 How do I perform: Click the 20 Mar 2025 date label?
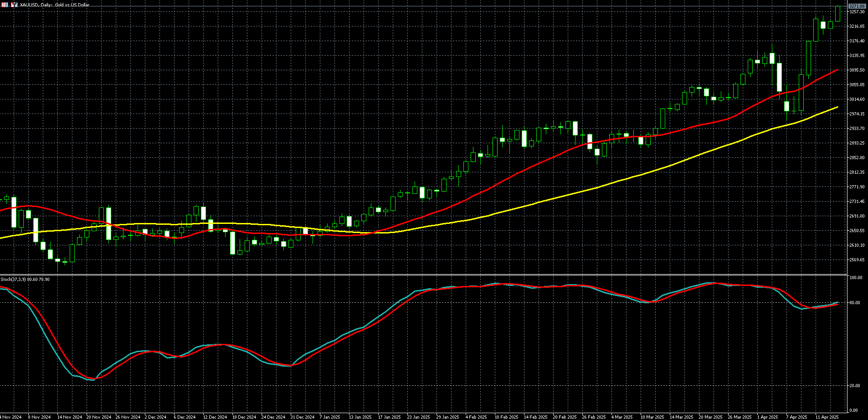[710, 417]
